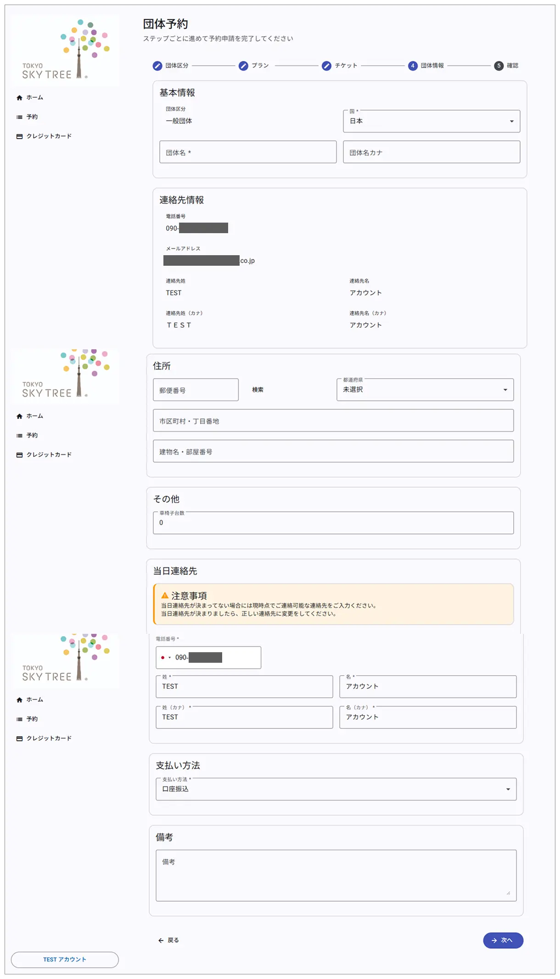
Task: Click the arrow of the 国 select box
Action: click(x=512, y=122)
